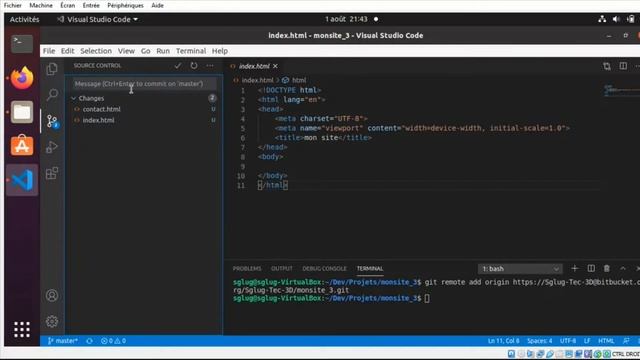This screenshot has height=360, width=640.
Task: Change indentation via Spaces: 4
Action: coord(540,341)
